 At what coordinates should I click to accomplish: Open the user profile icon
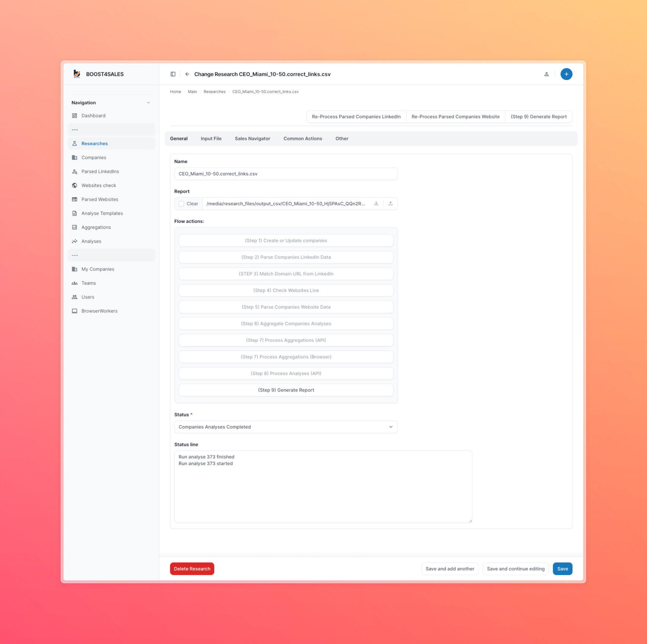(546, 74)
